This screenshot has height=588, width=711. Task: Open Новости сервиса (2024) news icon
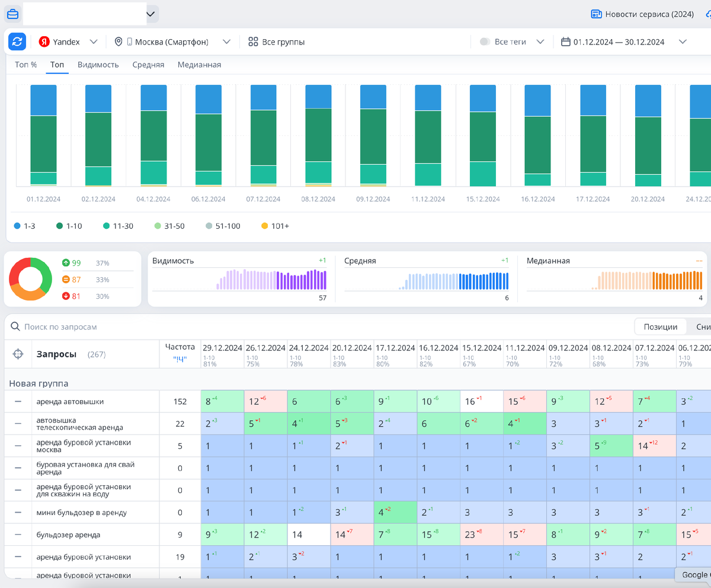tap(596, 14)
